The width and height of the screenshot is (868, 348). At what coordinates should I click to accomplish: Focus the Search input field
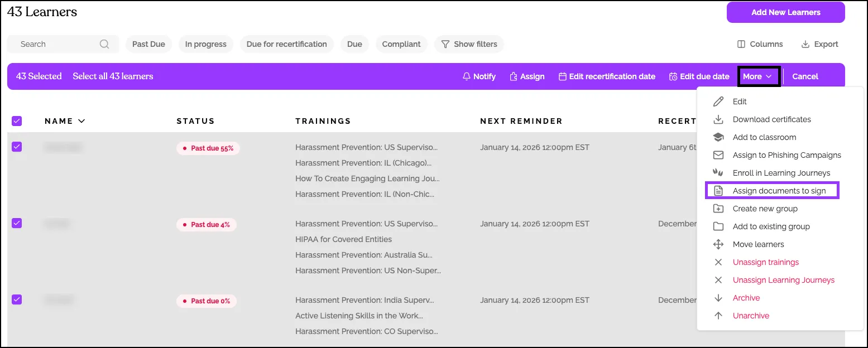[56, 44]
